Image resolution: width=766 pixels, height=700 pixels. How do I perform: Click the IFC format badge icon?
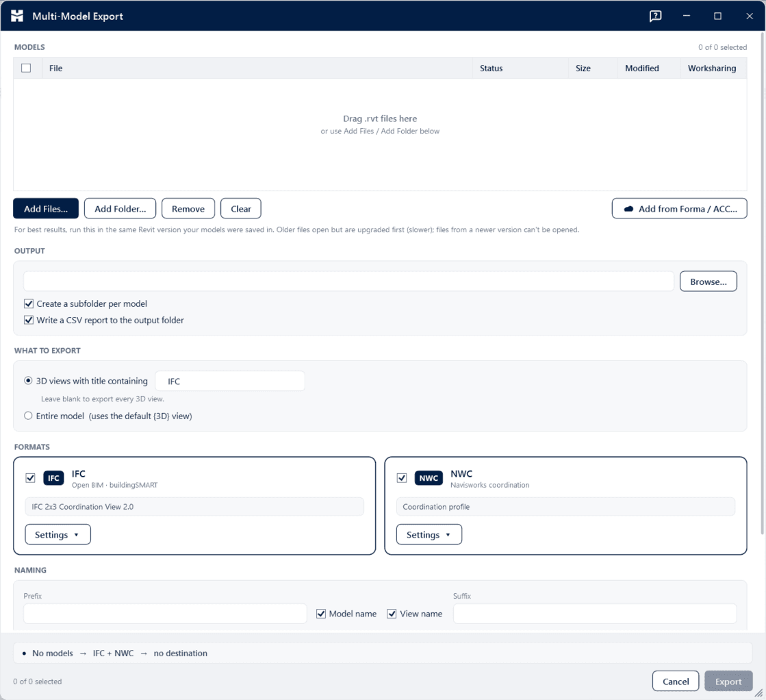(54, 478)
